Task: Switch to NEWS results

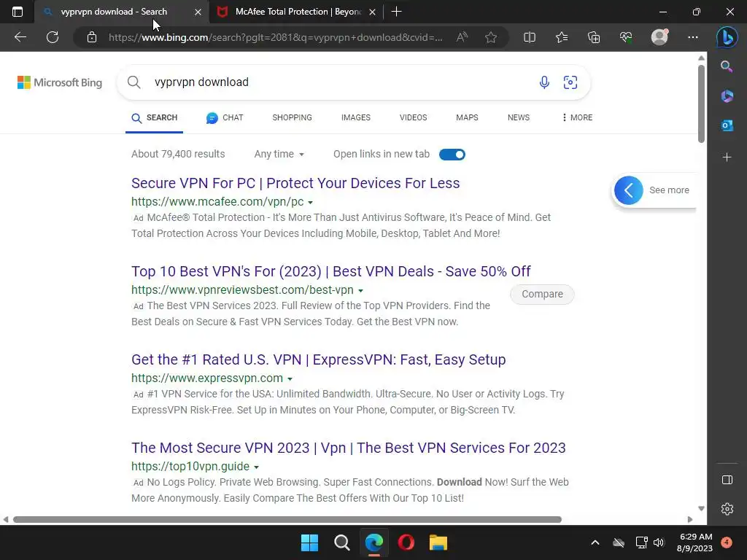Action: (x=519, y=117)
